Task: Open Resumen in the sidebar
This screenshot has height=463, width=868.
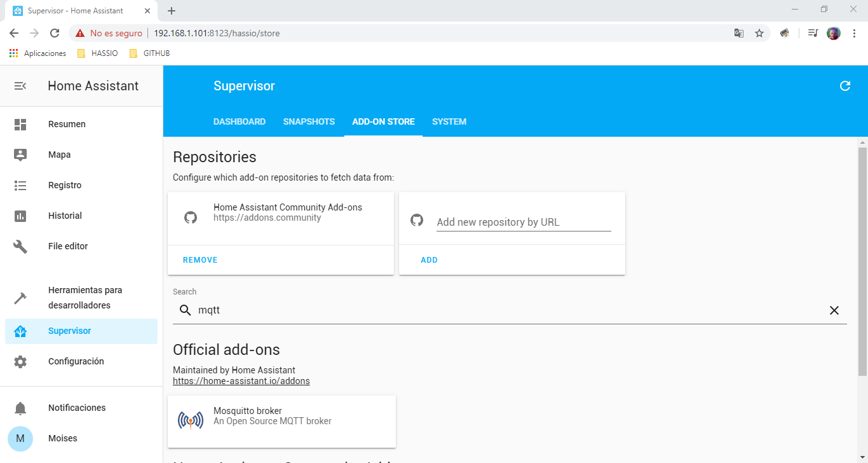Action: pyautogui.click(x=81, y=124)
